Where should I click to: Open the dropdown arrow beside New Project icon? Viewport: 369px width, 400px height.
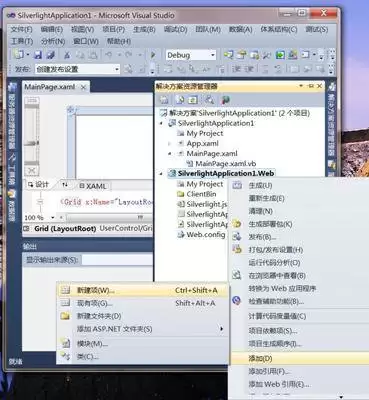28,55
